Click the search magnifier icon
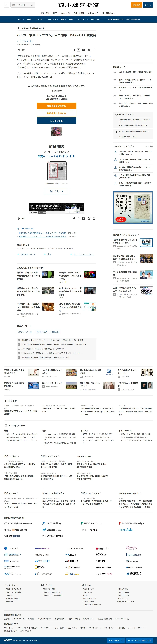 (32, 5)
